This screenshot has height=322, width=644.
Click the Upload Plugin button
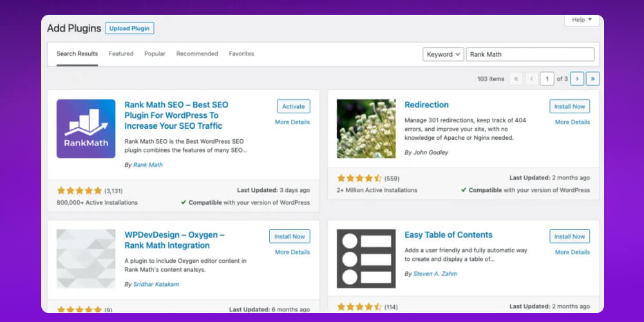(130, 28)
